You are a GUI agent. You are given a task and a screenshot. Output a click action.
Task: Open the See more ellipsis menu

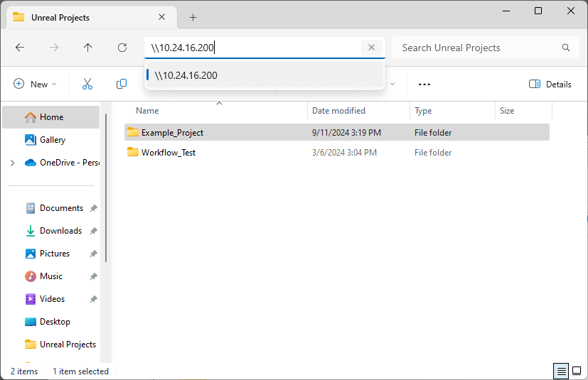(x=424, y=85)
